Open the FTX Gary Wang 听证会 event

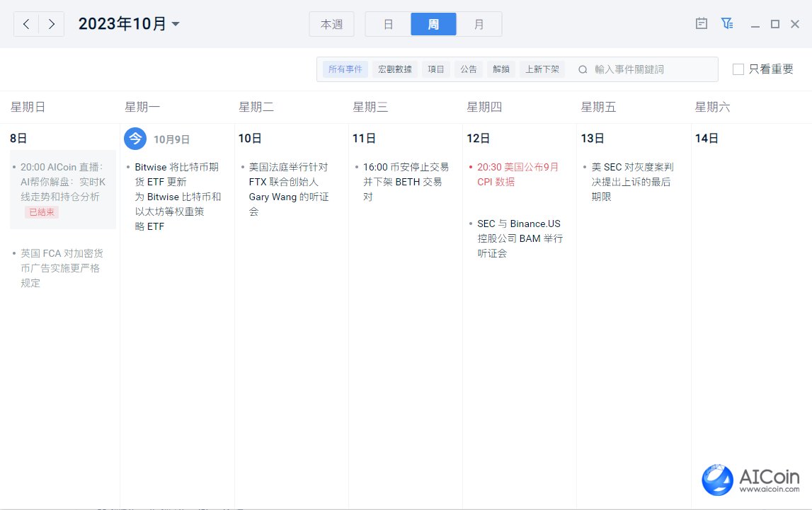click(288, 190)
